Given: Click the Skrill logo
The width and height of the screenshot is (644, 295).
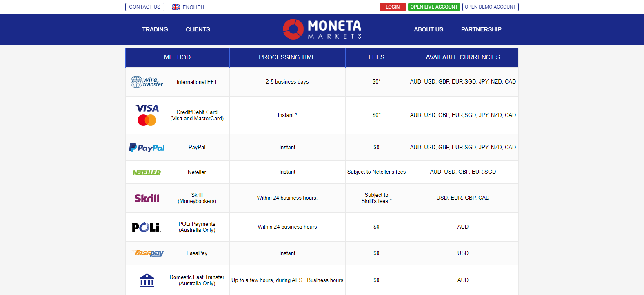Looking at the screenshot, I should (147, 198).
